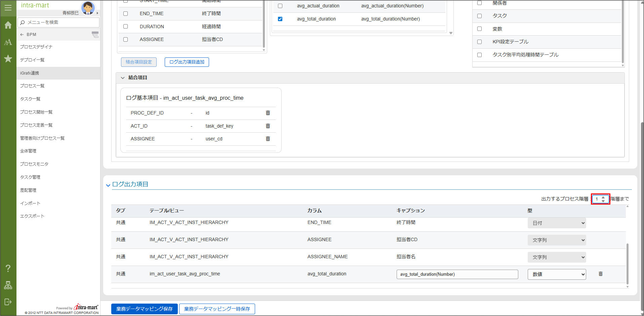
Task: Open the hamburger menu icon
Action: (8, 7)
